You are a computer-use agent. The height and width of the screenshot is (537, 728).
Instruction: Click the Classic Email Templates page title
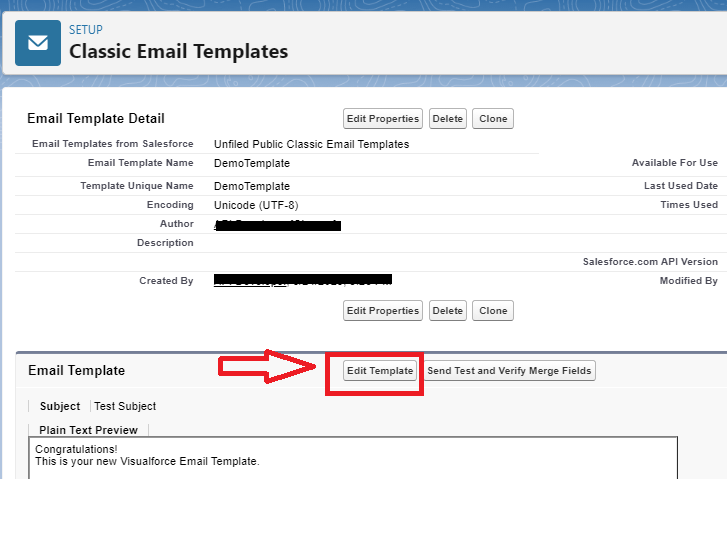(178, 51)
